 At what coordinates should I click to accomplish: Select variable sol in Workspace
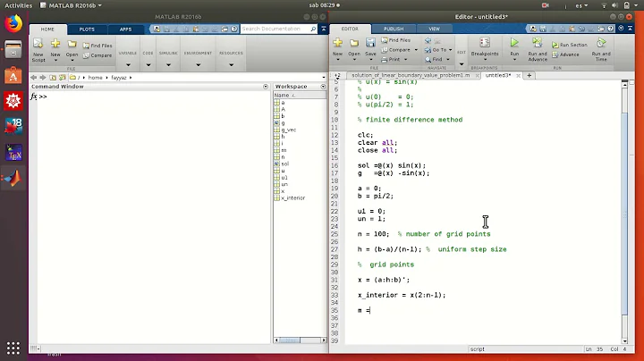point(284,164)
